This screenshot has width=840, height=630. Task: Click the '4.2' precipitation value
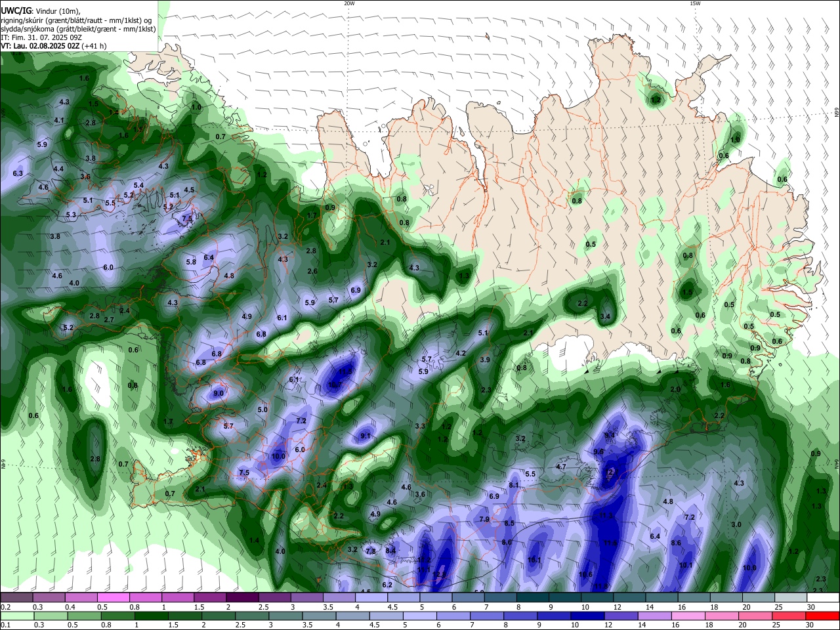click(x=461, y=353)
